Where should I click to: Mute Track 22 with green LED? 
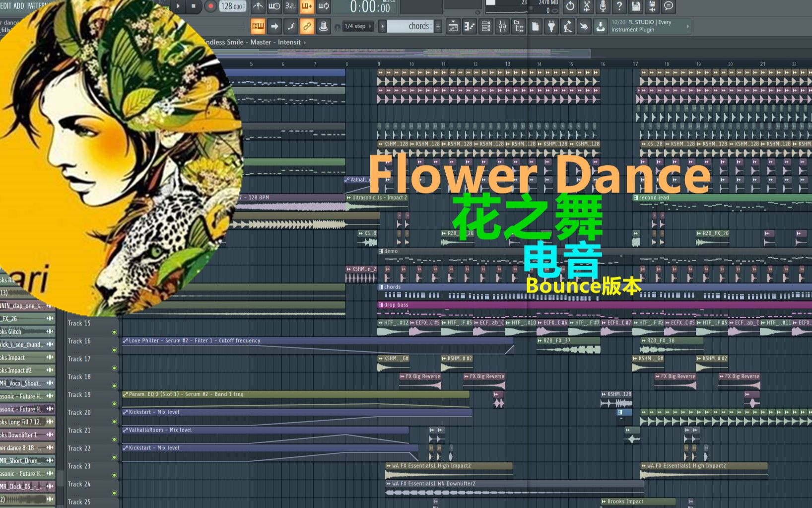(114, 457)
